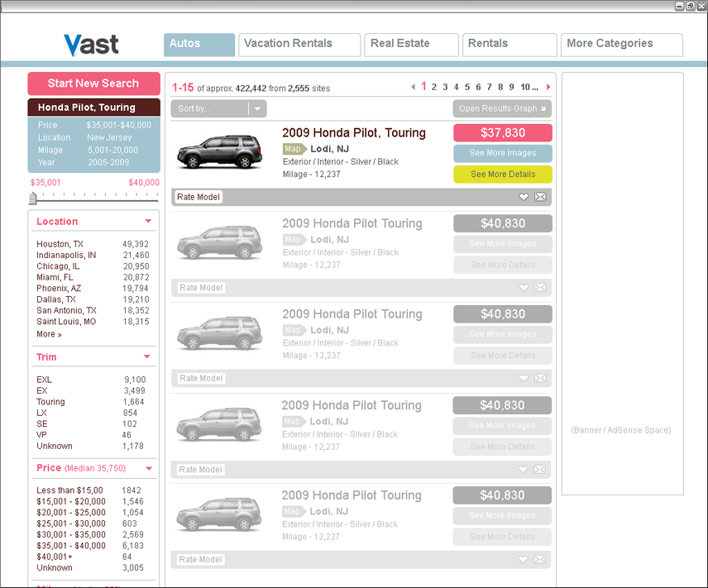Click See More Details for $37,830 listing
708x588 pixels.
[x=503, y=174]
